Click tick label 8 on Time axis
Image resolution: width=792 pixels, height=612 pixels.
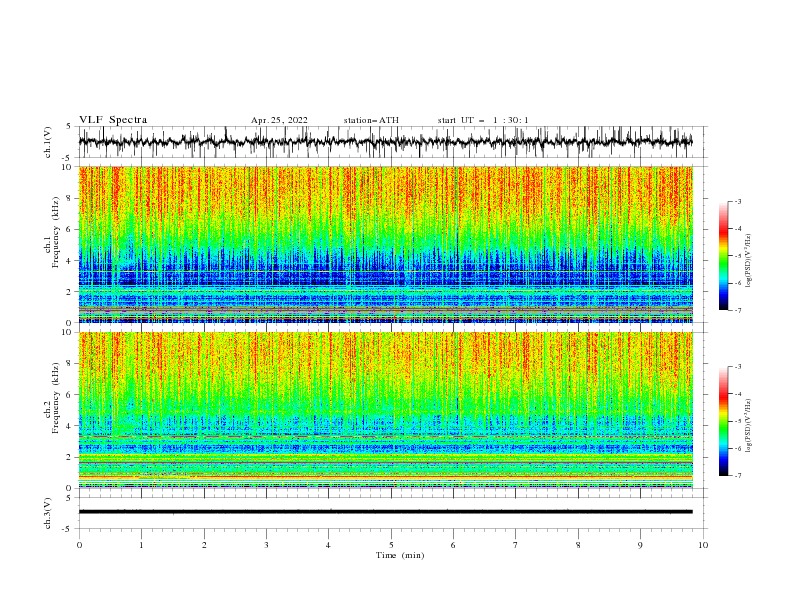[578, 545]
